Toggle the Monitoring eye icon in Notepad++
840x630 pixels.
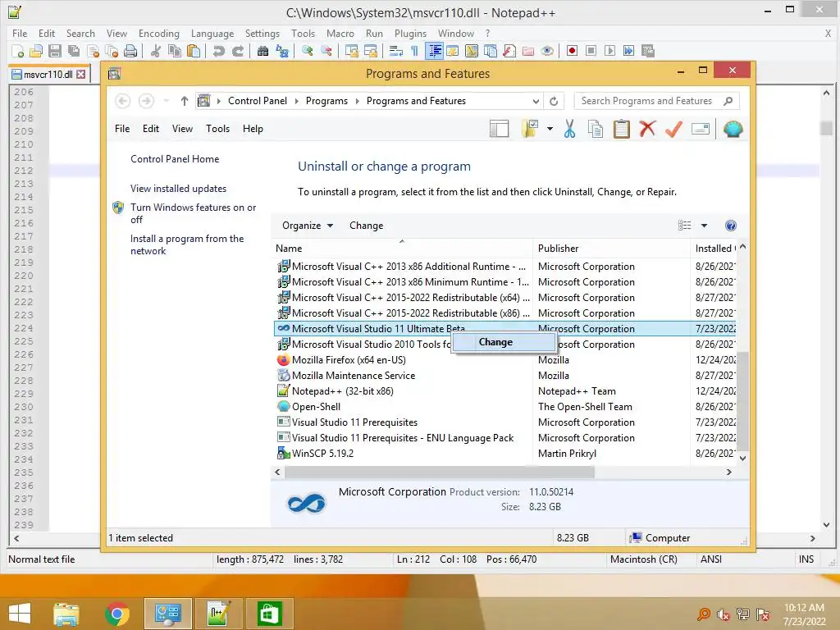(x=547, y=51)
